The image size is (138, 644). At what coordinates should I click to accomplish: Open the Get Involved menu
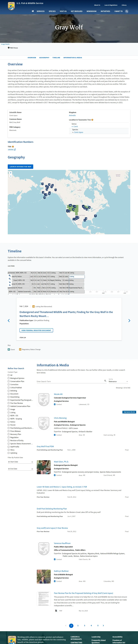[x=77, y=11]
